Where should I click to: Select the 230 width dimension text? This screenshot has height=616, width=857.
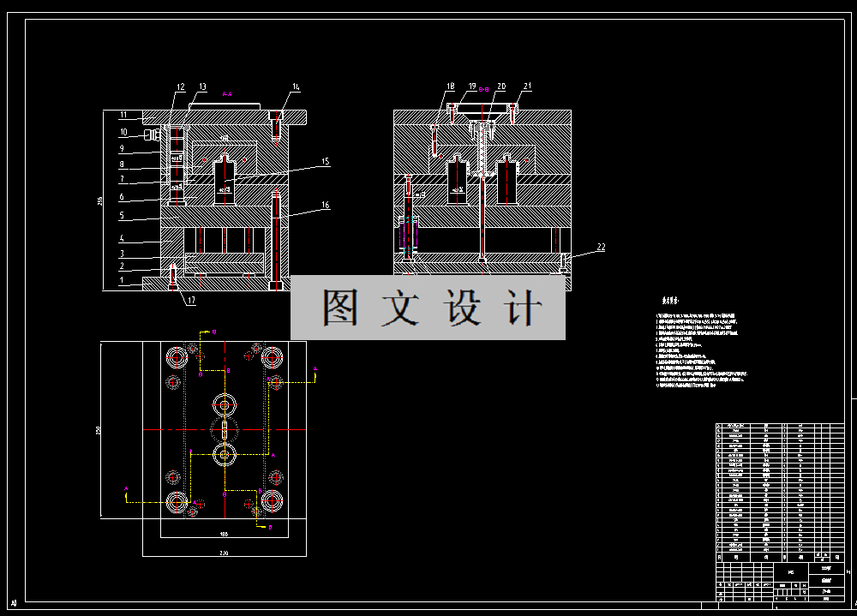point(224,553)
